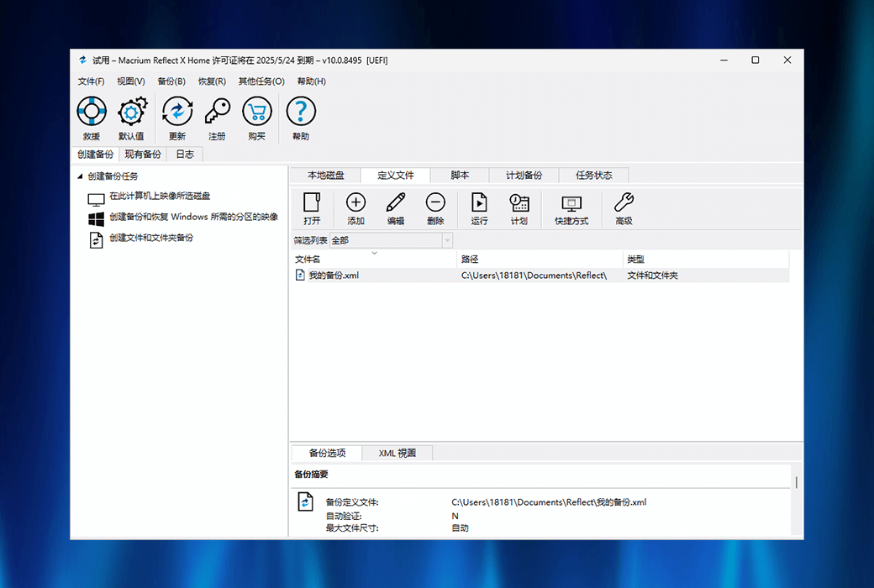Open the 帮助 question mark icon
Image resolution: width=874 pixels, height=588 pixels.
click(301, 112)
